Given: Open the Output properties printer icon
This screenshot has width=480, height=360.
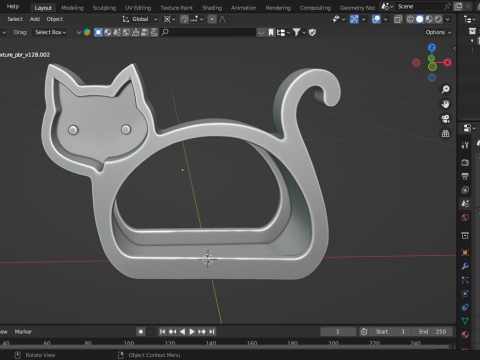Looking at the screenshot, I should click(465, 176).
